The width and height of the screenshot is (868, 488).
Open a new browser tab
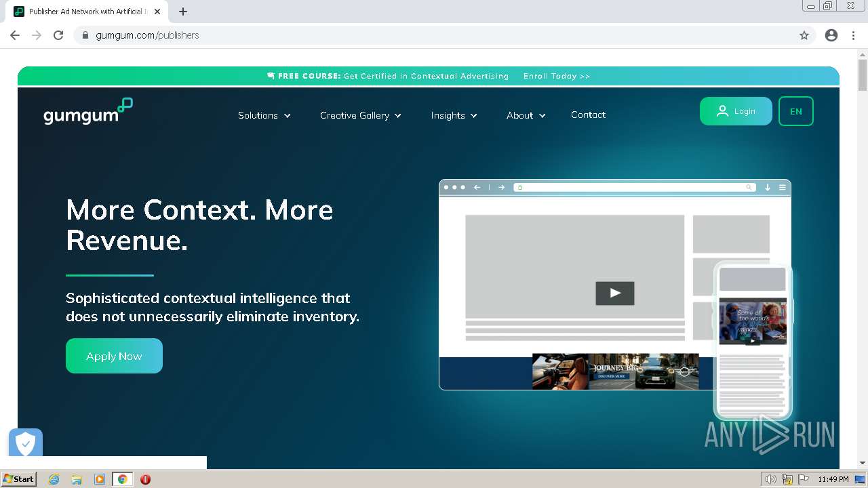pos(183,12)
